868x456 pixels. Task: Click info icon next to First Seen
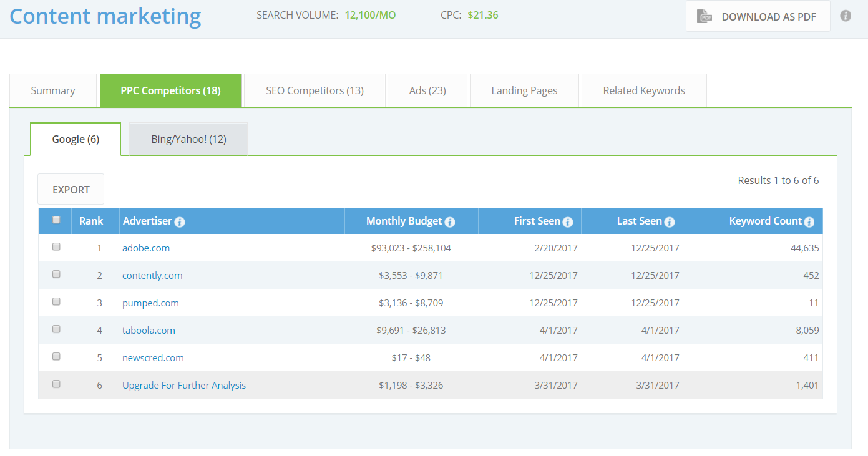tap(567, 222)
